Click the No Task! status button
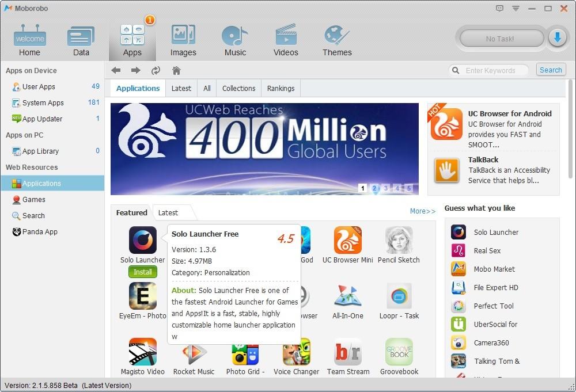The width and height of the screenshot is (576, 392). pyautogui.click(x=501, y=39)
